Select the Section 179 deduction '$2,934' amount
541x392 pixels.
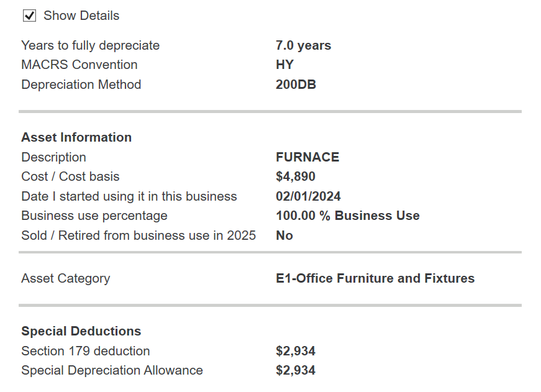click(295, 351)
